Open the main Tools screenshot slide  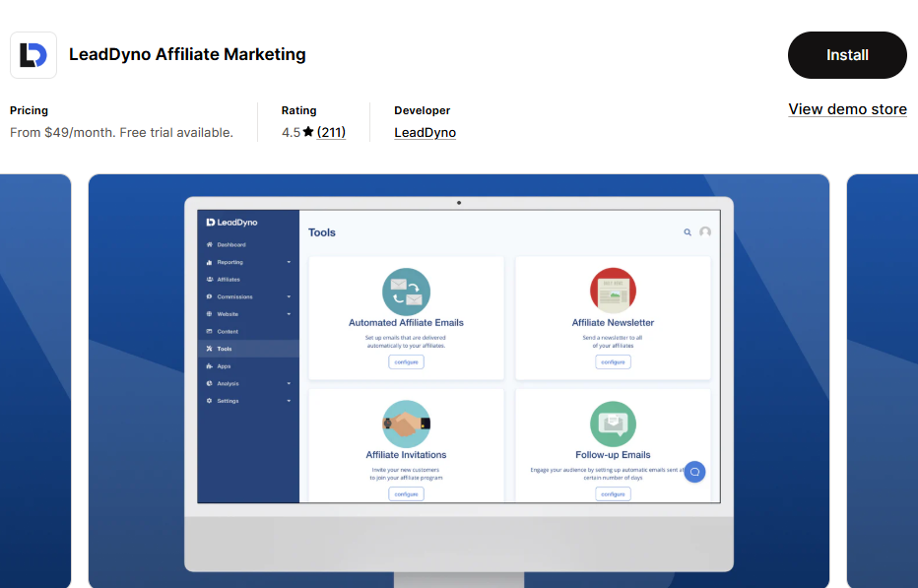tap(459, 381)
